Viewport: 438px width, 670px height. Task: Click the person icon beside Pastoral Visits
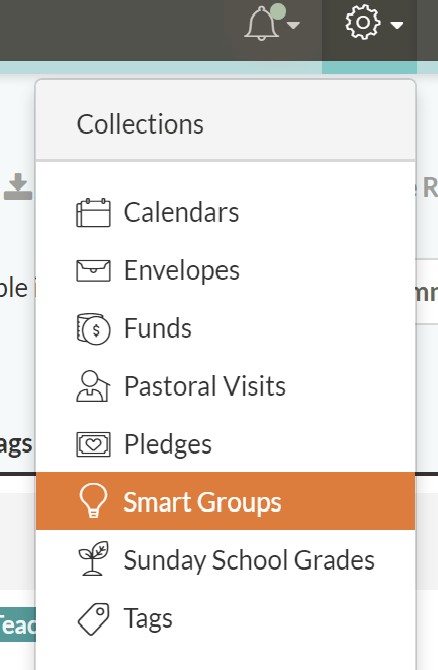(x=93, y=386)
